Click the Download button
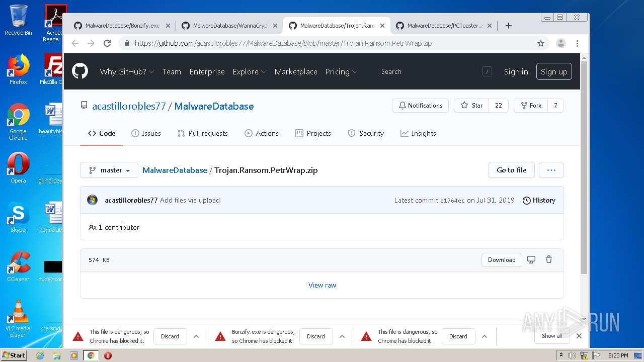The image size is (644, 362). [502, 260]
